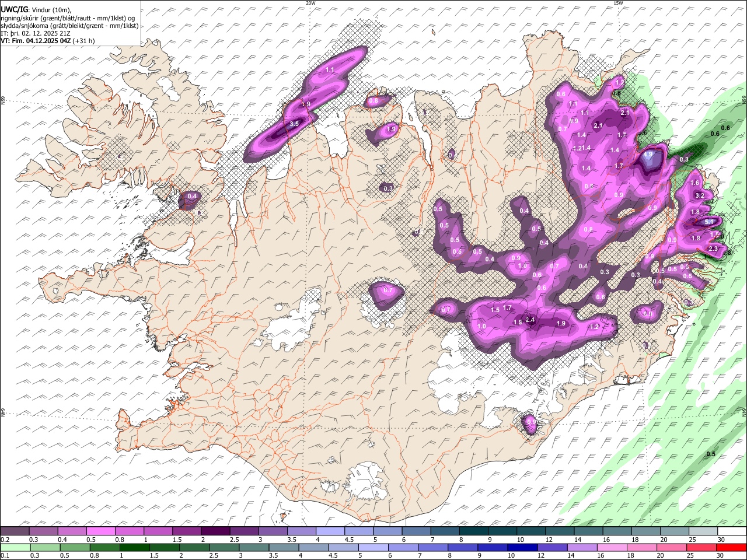
Task: Click the dark blue swatch labeled 10, lower row
Action: click(521, 547)
